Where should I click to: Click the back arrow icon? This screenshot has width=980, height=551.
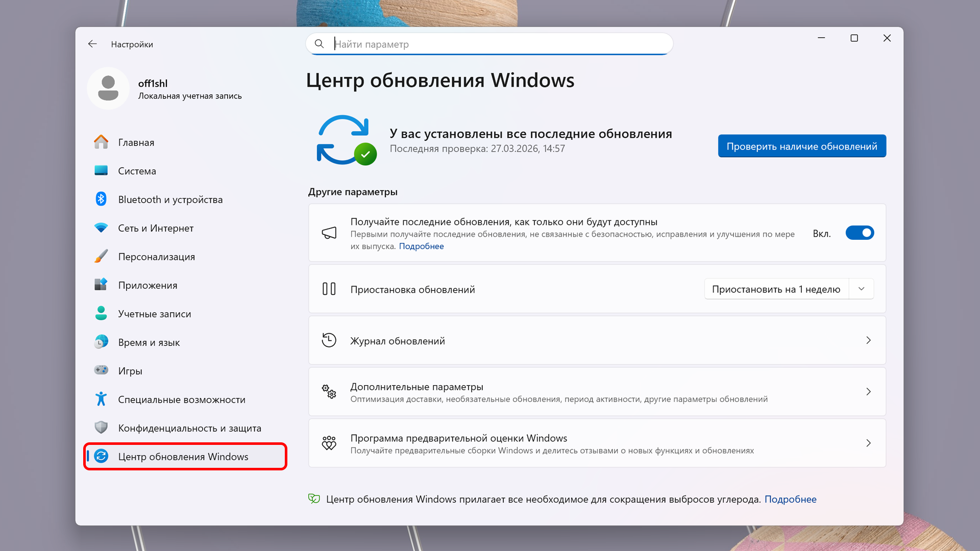click(92, 44)
